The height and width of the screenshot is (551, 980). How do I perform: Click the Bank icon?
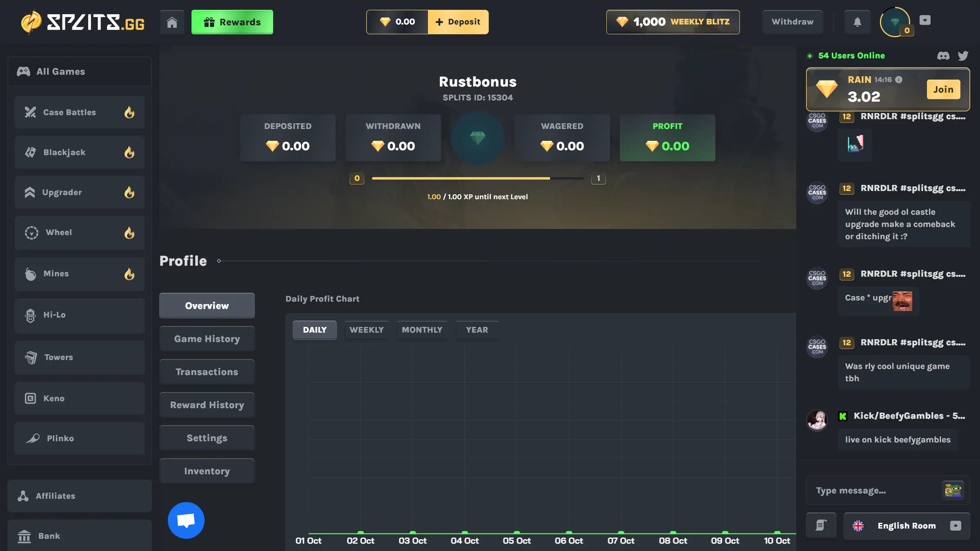(24, 536)
